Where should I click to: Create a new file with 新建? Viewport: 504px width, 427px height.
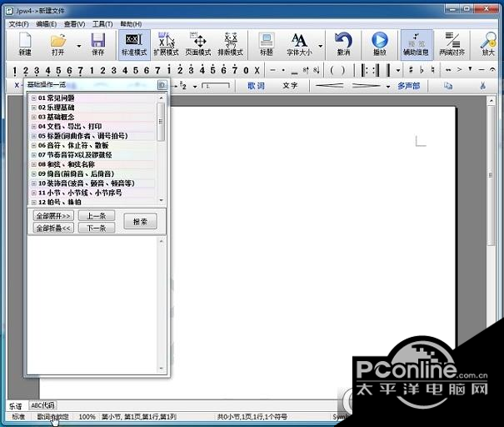click(25, 44)
